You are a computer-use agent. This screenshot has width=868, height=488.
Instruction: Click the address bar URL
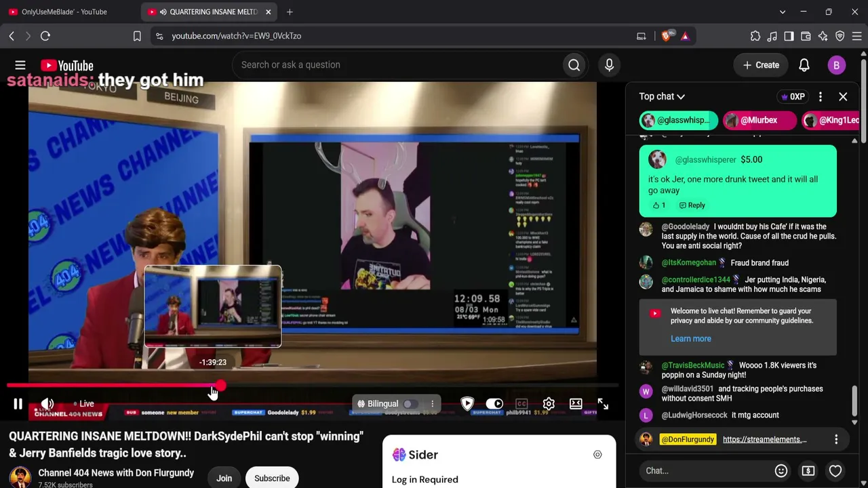point(237,36)
